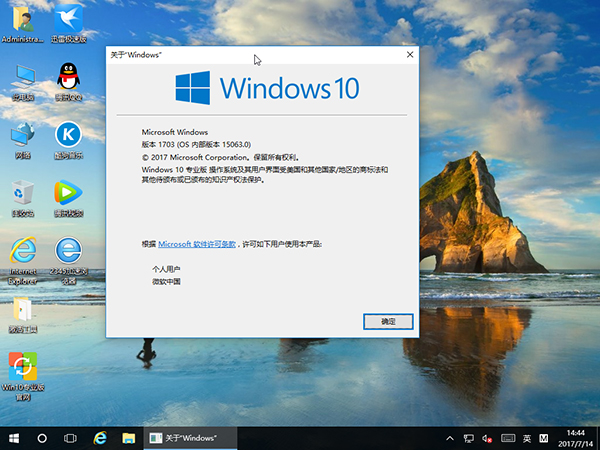Screen dimensions: 600x450
Task: Expand the hidden system tray icons chevron
Action: [x=449, y=438]
